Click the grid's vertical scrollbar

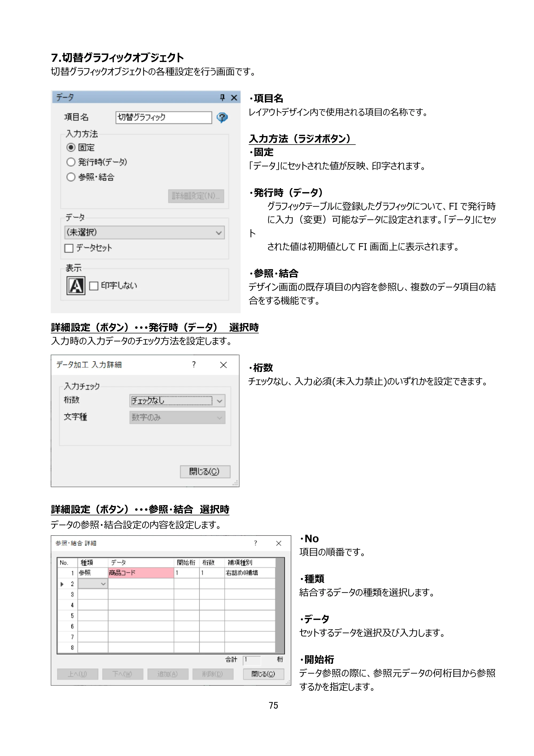point(280,605)
